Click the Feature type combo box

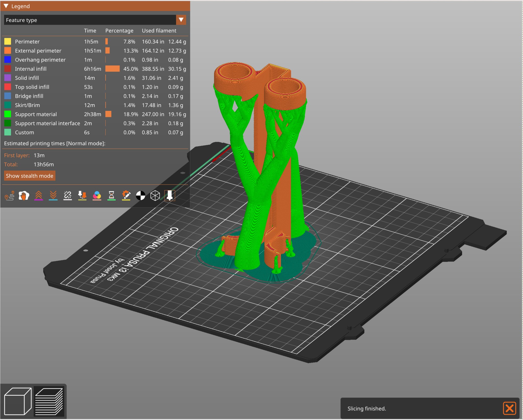(90, 20)
